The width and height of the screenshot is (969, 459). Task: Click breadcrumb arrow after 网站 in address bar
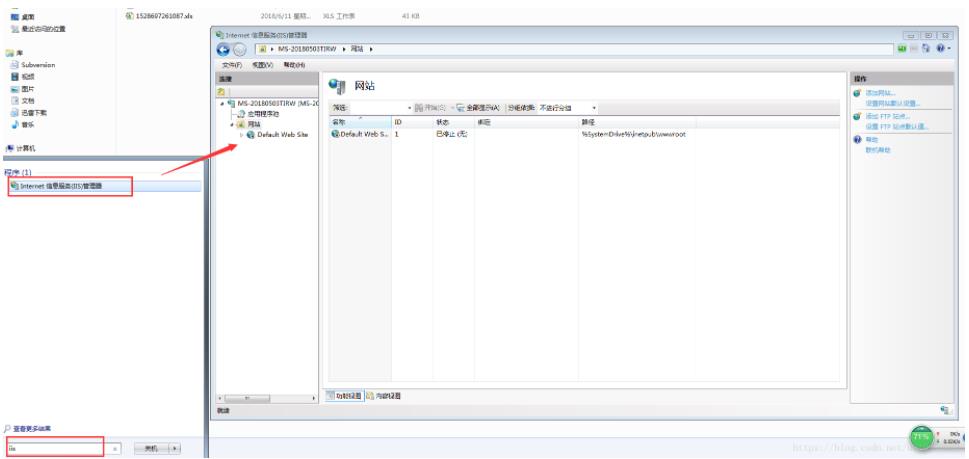[x=371, y=49]
